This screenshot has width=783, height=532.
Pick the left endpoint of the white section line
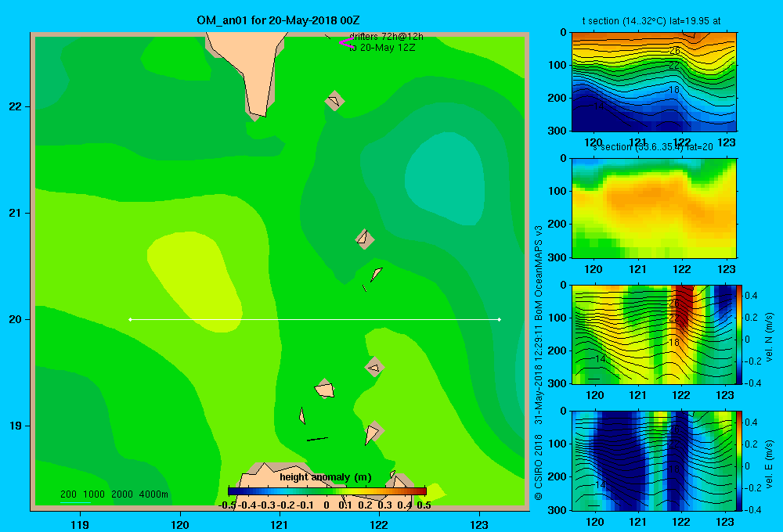(130, 319)
